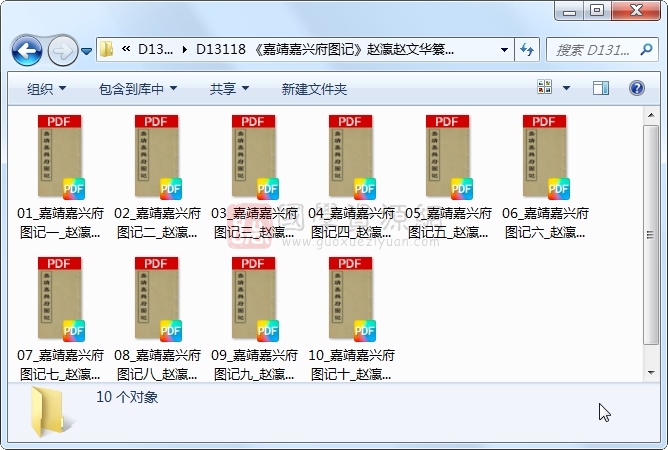Select PDF file 04_嘉靖嘉兴府图记四

point(352,157)
